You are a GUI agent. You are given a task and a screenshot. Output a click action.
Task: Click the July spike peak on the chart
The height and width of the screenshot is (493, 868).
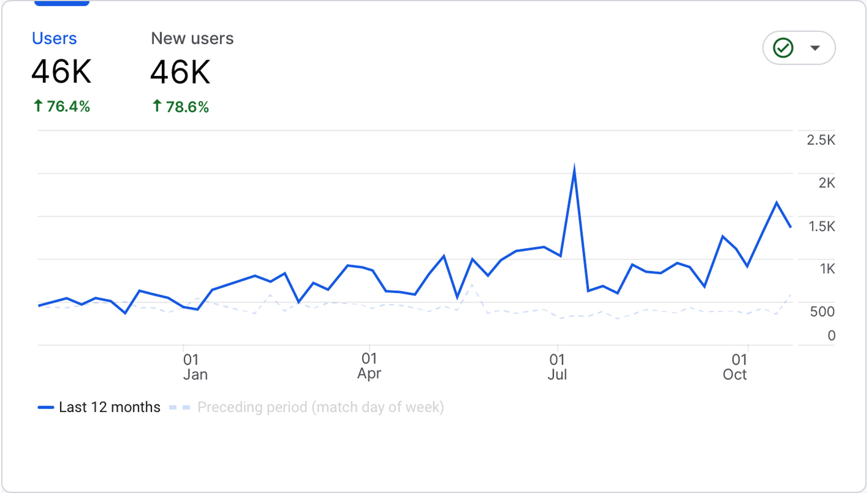pyautogui.click(x=574, y=167)
